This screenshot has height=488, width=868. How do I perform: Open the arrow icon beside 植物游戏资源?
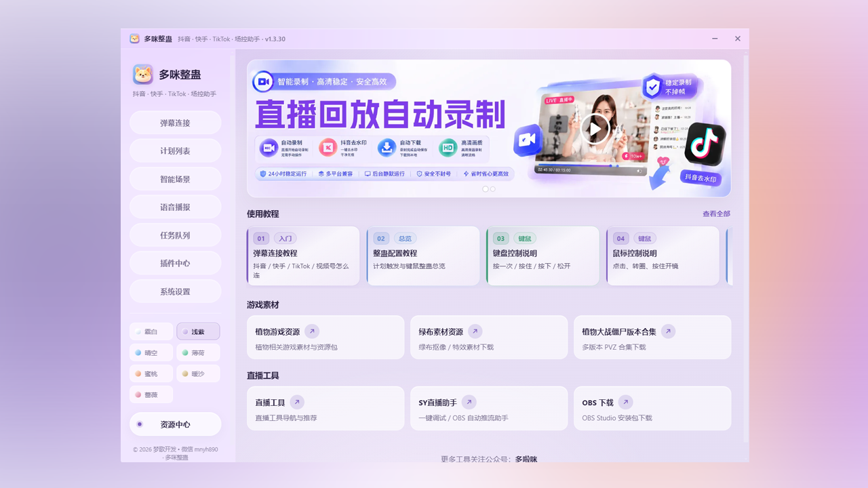[x=312, y=331]
